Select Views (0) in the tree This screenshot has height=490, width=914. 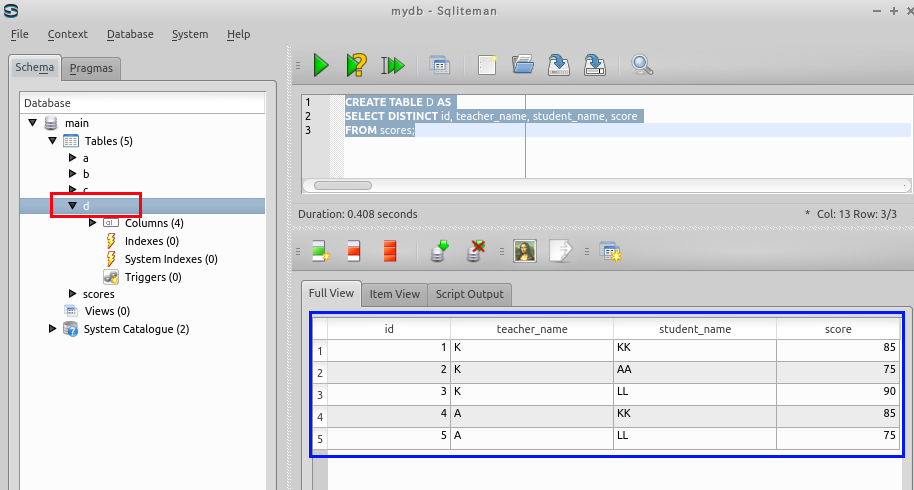point(107,311)
